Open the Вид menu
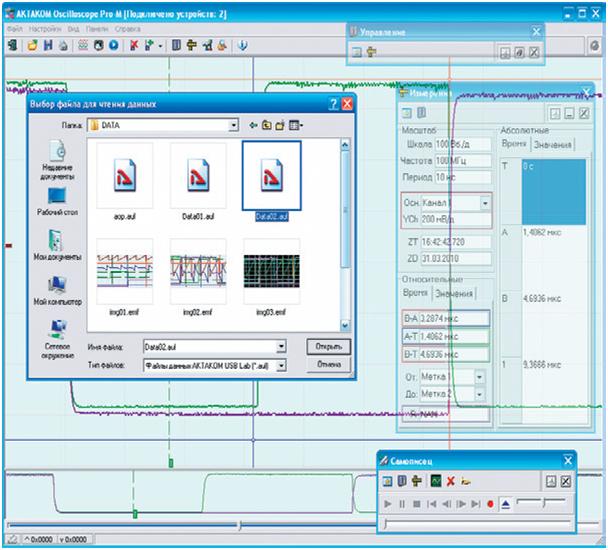The height and width of the screenshot is (550, 608). tap(73, 29)
